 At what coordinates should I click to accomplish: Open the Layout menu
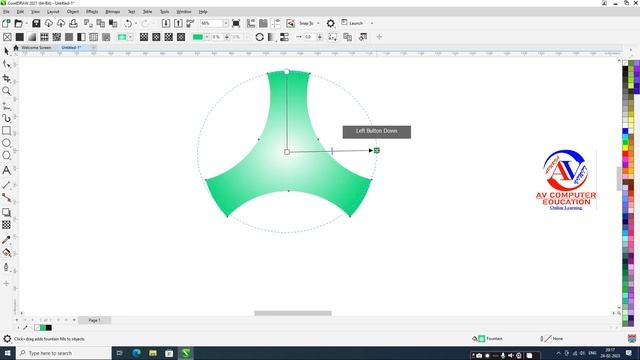(53, 12)
